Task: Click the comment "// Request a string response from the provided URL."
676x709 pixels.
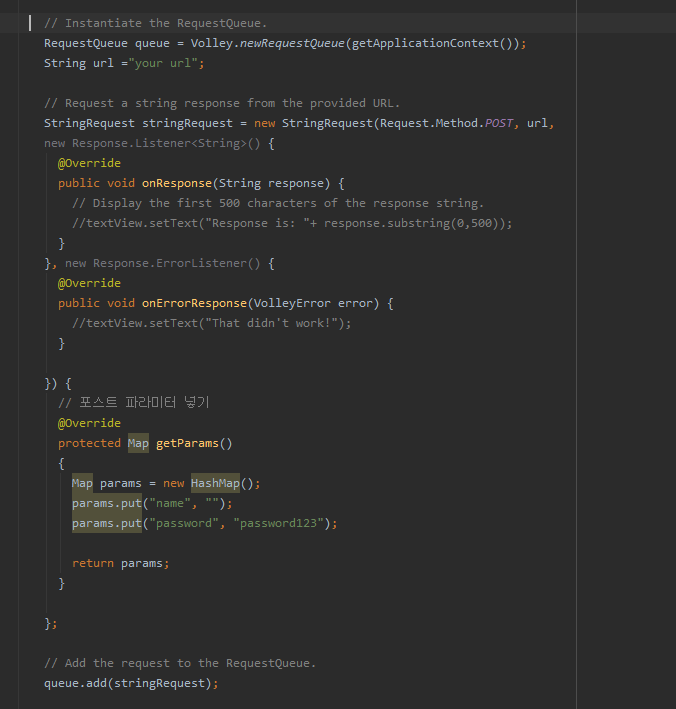Action: coord(222,103)
